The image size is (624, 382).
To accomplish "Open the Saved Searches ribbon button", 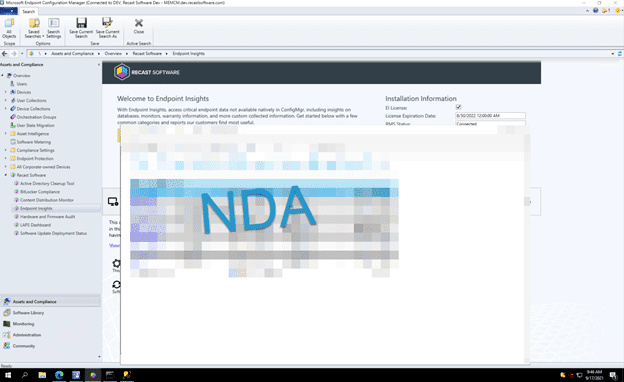I will coord(34,28).
